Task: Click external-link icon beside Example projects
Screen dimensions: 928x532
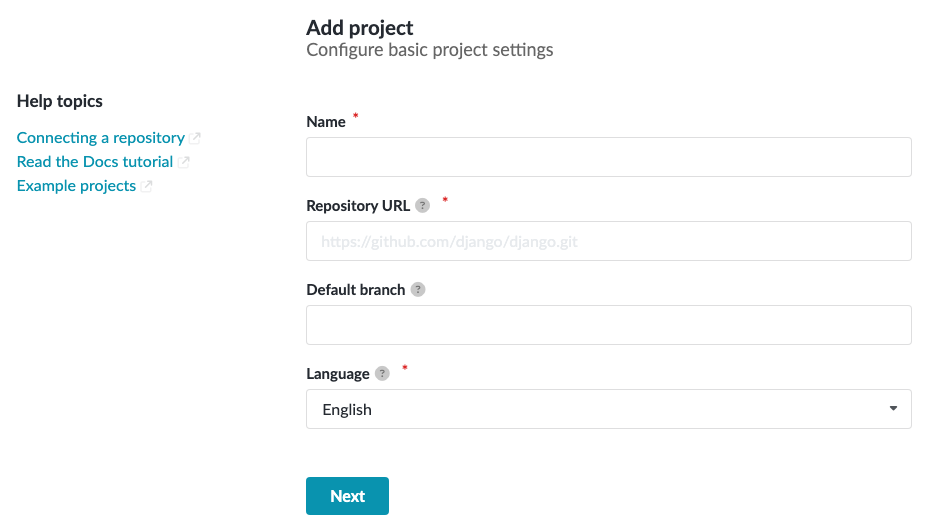Action: tap(147, 186)
